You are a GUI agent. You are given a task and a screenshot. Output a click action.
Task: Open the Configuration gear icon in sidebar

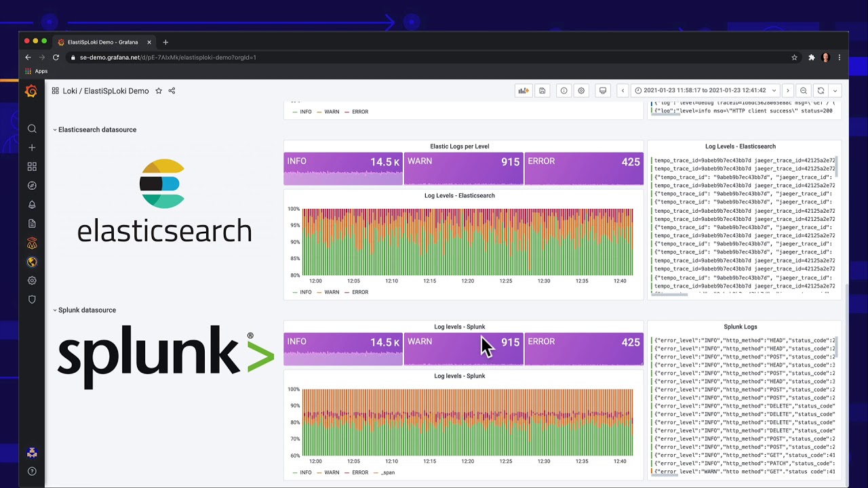32,281
